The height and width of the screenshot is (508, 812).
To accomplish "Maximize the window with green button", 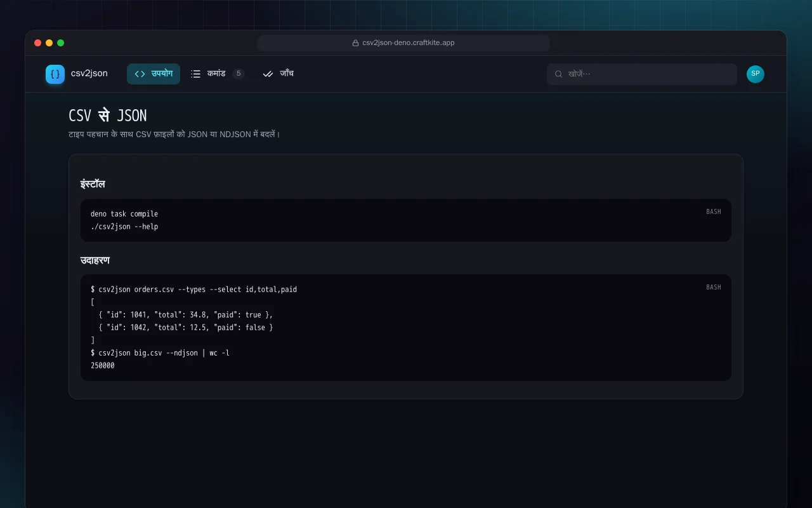I will (61, 43).
